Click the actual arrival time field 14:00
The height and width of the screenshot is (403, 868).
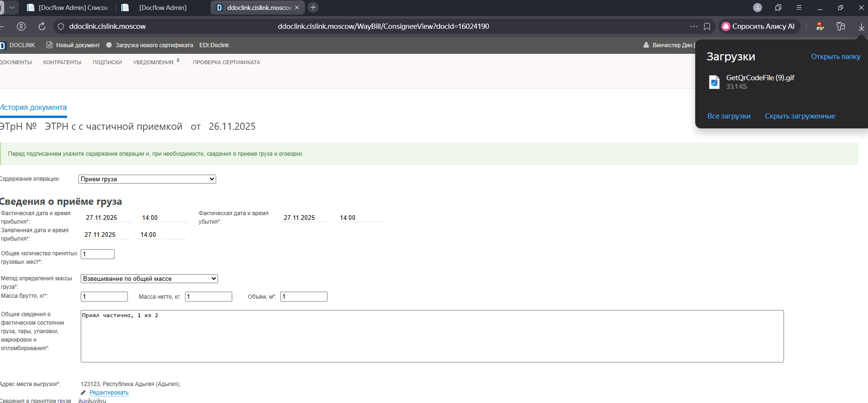point(164,218)
